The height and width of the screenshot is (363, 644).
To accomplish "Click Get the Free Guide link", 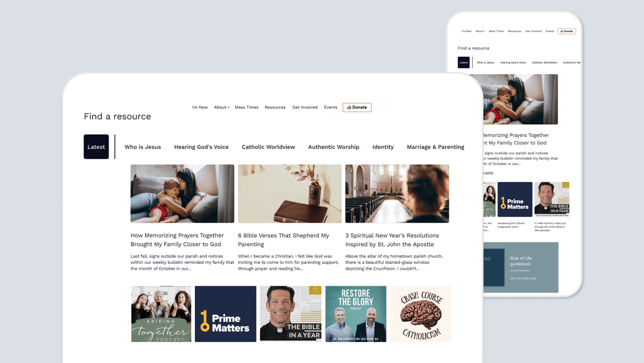I will click(x=523, y=278).
